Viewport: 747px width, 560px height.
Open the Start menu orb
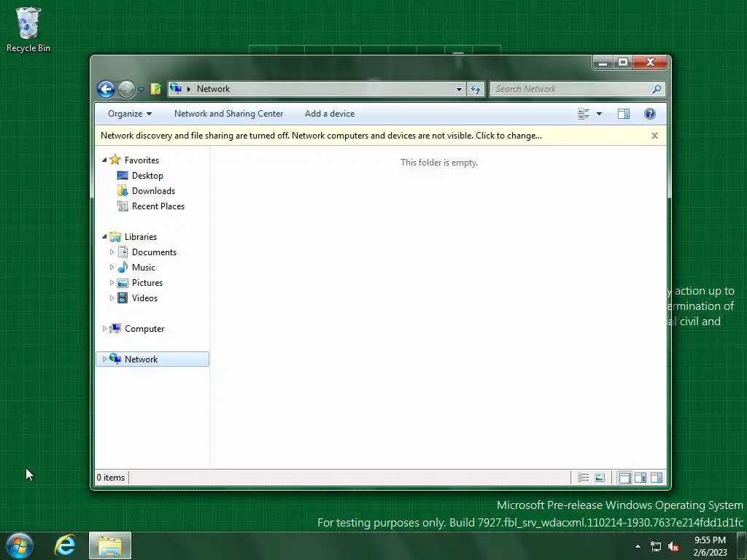(x=20, y=545)
